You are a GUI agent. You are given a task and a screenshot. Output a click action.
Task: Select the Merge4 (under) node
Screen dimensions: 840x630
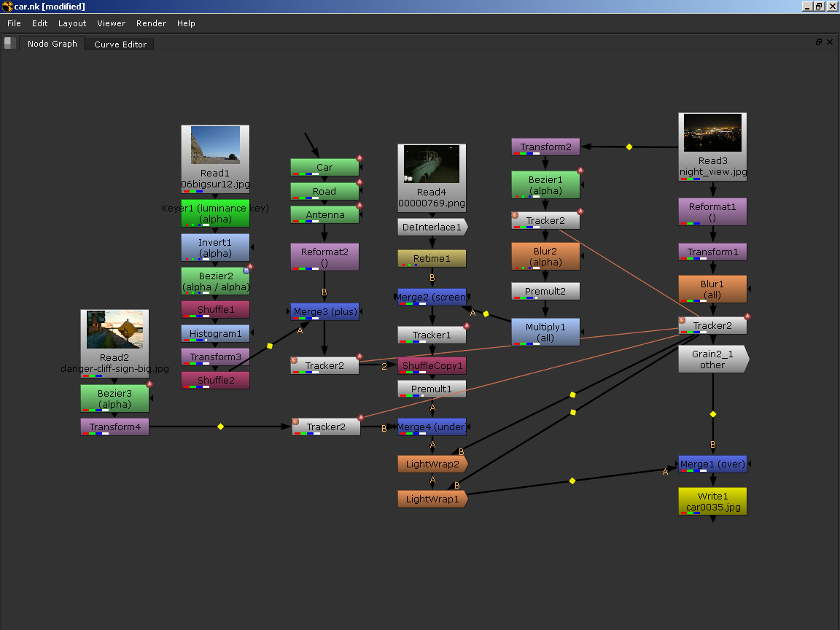coord(432,427)
